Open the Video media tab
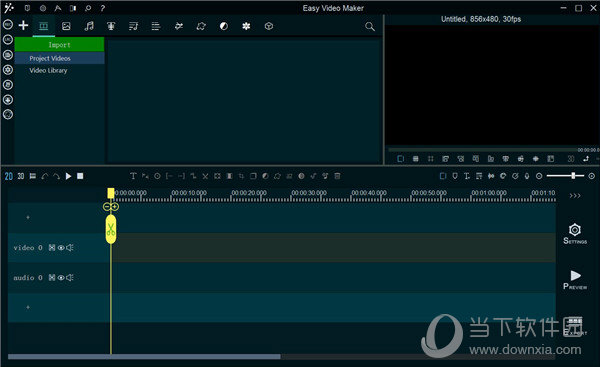The width and height of the screenshot is (600, 367). [44, 26]
